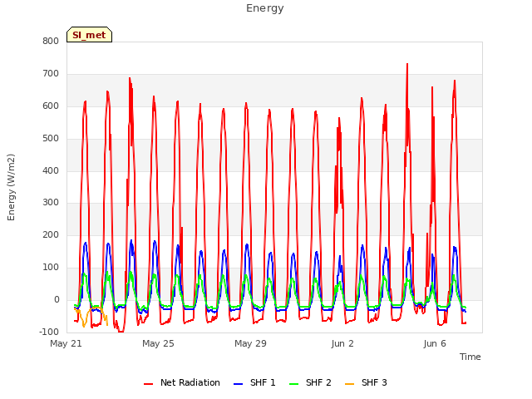Click the Time x-axis label

[x=470, y=357]
